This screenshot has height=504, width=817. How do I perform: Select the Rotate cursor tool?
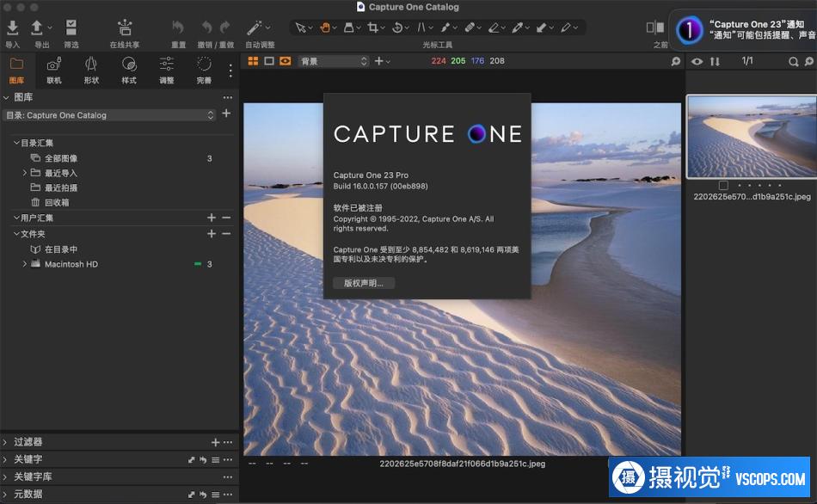click(397, 28)
